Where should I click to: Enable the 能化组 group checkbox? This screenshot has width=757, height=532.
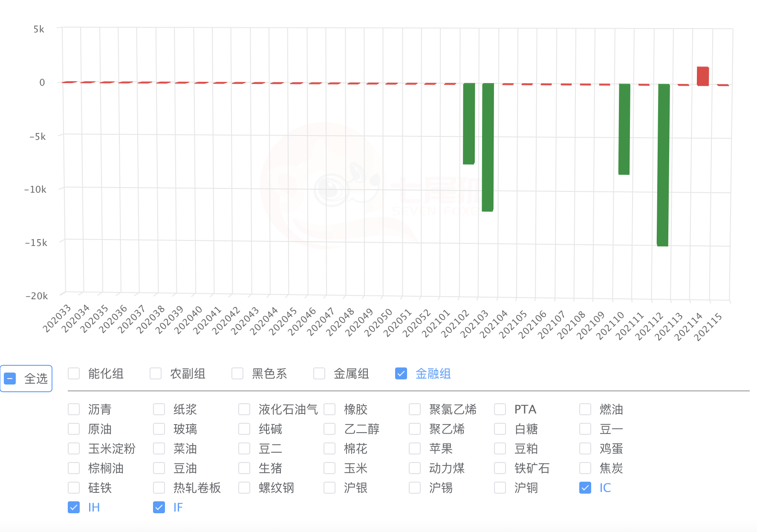[74, 373]
